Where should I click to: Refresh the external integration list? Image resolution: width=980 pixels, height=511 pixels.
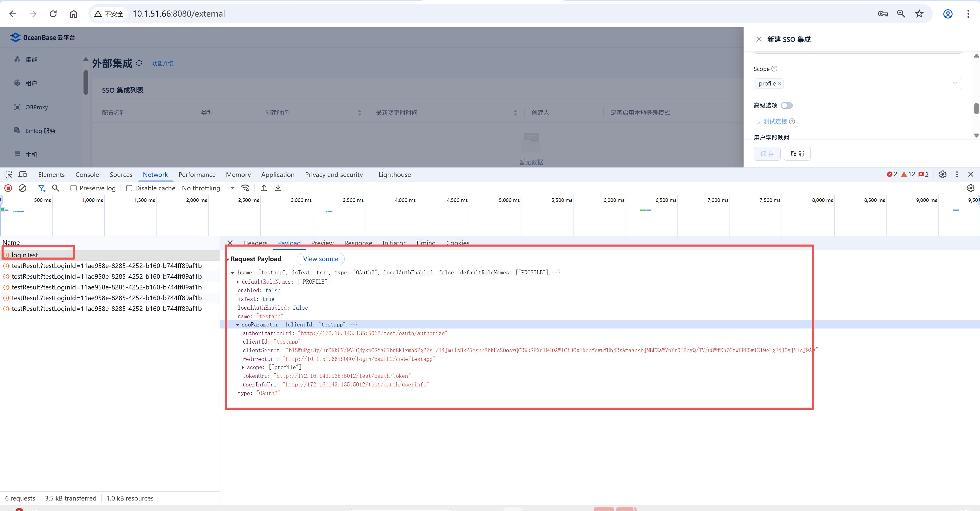tap(139, 63)
